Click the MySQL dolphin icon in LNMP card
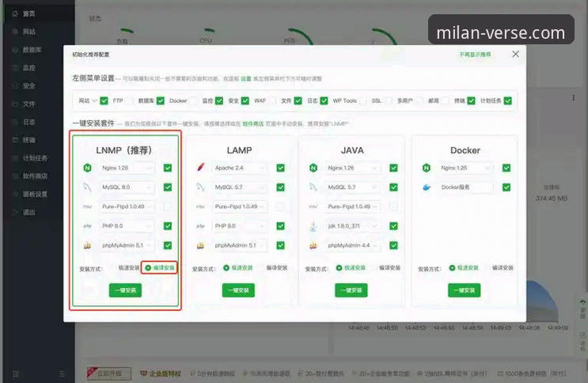The image size is (588, 383). (87, 187)
